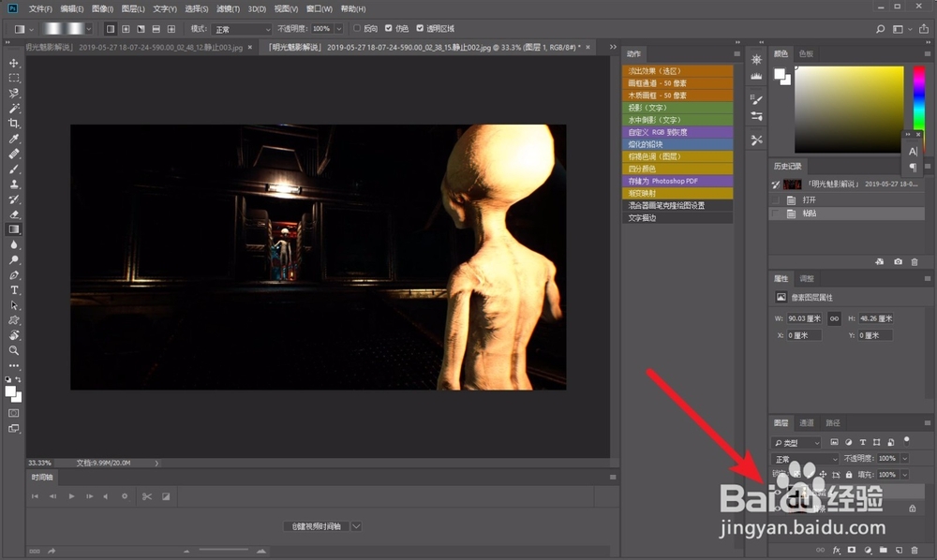Image resolution: width=937 pixels, height=560 pixels.
Task: Expand the document tabs overflow chevron
Action: coord(613,47)
